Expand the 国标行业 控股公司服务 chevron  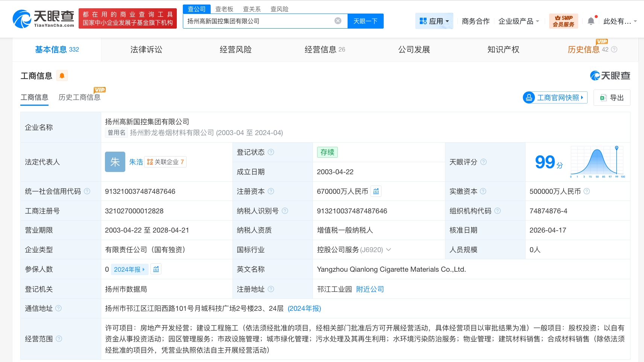389,249
